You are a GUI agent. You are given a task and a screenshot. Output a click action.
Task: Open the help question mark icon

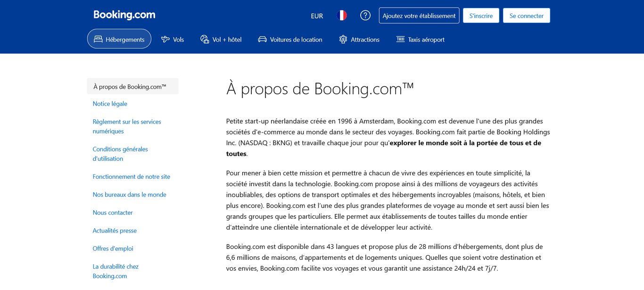click(x=365, y=16)
